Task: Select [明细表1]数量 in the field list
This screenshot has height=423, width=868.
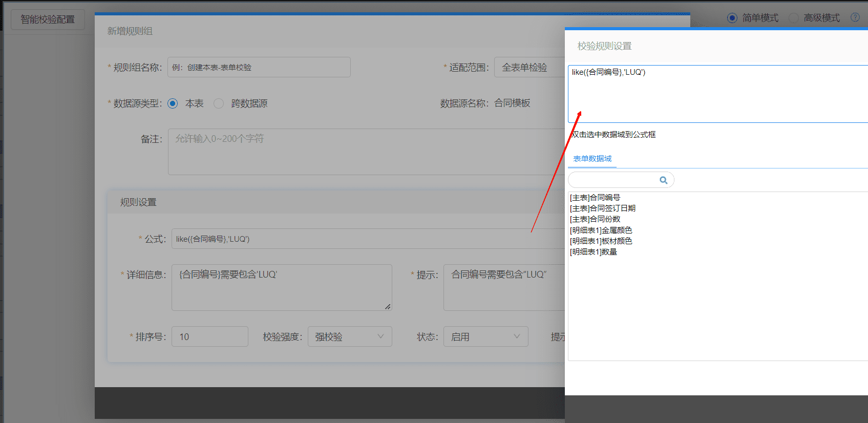Action: [x=594, y=252]
